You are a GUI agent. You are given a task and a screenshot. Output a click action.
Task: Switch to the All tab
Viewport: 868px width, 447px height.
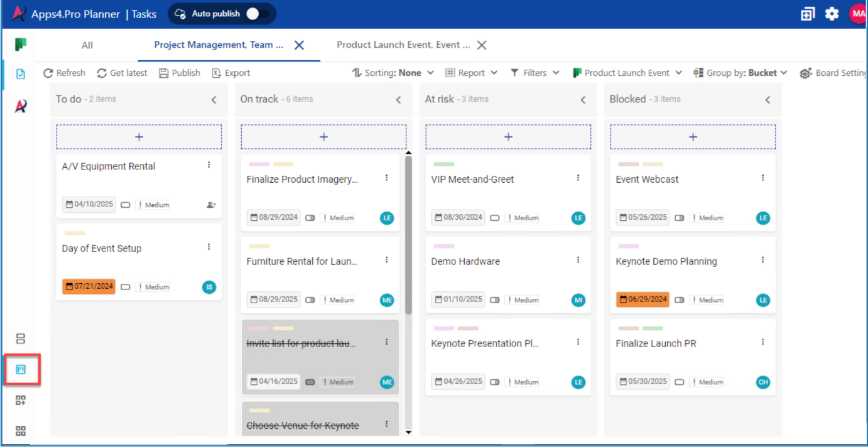(87, 45)
